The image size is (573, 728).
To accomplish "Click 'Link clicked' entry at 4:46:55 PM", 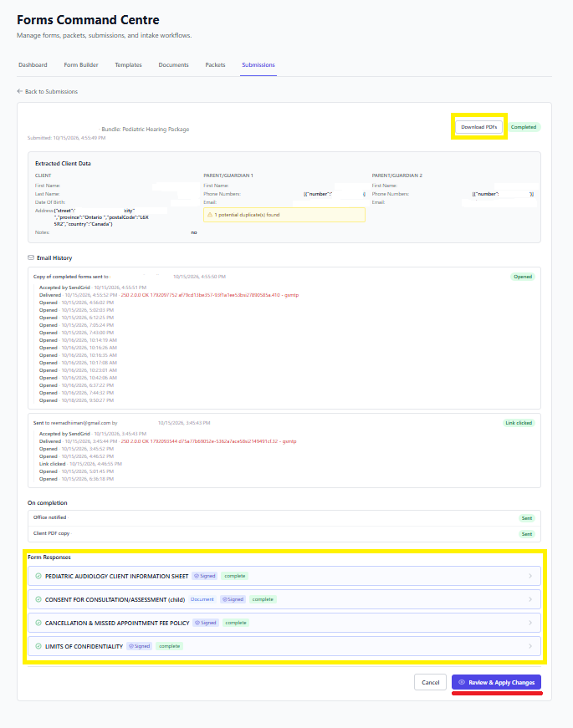I will pos(80,464).
